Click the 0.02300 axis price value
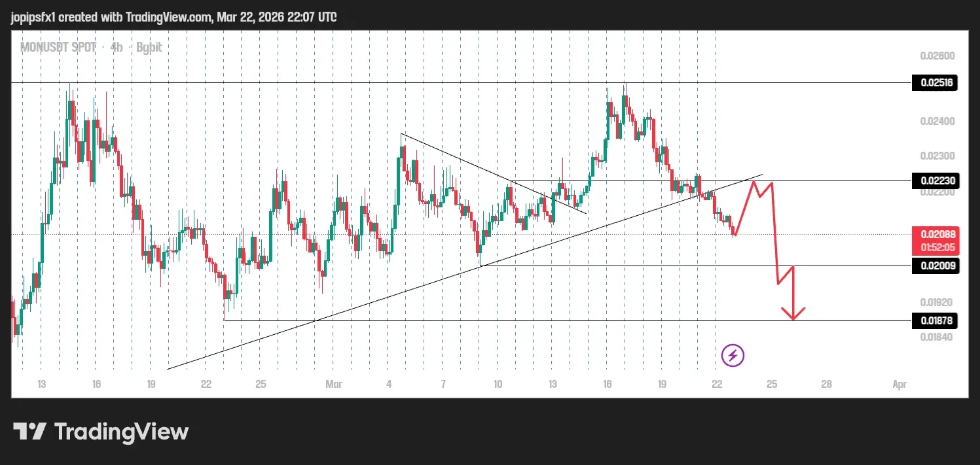Viewport: 980px width, 465px height. pyautogui.click(x=936, y=156)
